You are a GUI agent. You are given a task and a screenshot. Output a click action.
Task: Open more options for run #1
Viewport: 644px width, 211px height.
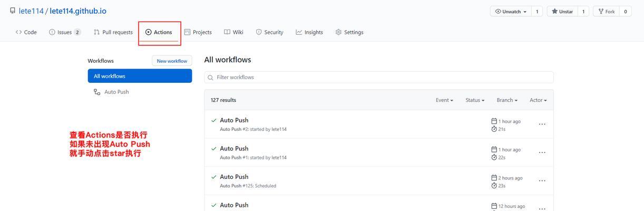point(542,153)
